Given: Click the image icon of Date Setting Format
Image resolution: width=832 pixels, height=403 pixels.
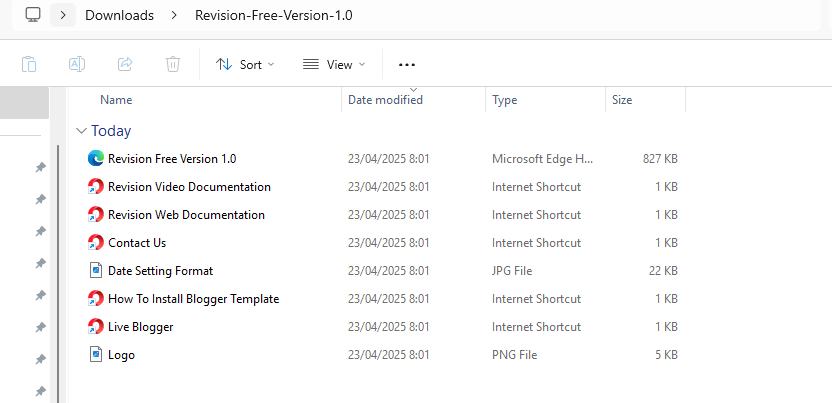Looking at the screenshot, I should pos(96,270).
